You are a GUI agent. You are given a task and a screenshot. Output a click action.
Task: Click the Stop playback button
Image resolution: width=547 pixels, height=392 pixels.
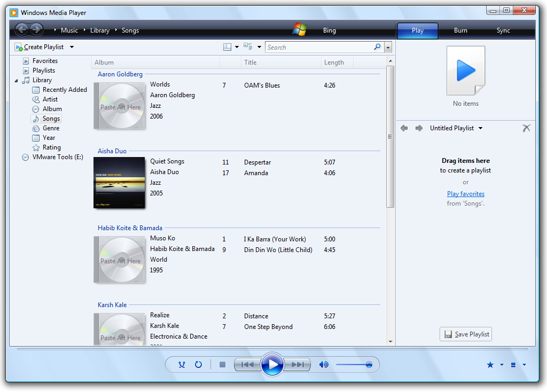pyautogui.click(x=223, y=365)
